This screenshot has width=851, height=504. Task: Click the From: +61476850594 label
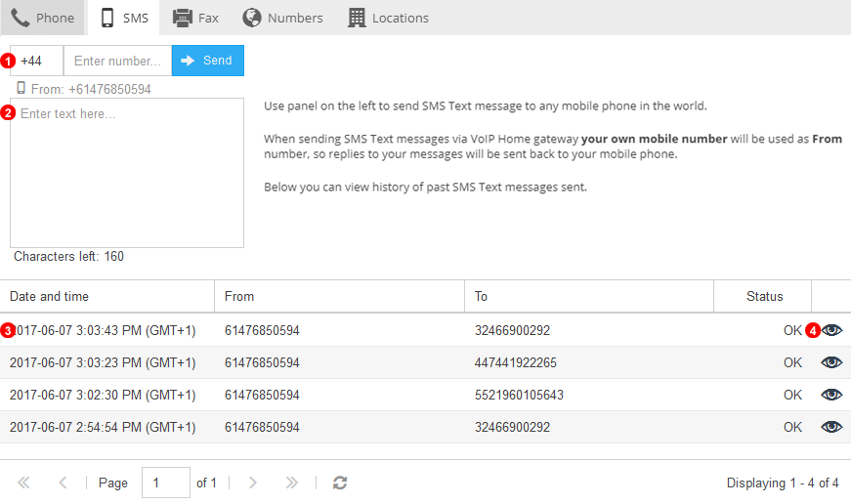coord(91,89)
